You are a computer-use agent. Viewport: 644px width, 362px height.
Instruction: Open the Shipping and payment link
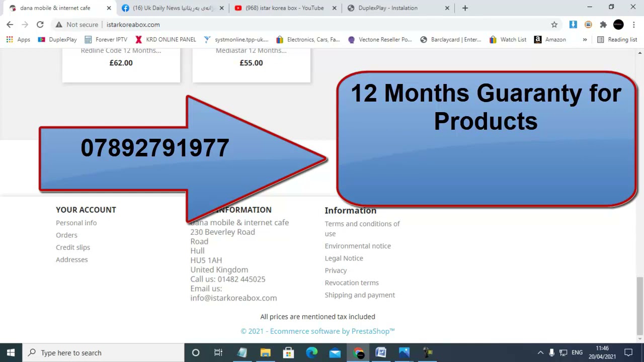point(360,295)
